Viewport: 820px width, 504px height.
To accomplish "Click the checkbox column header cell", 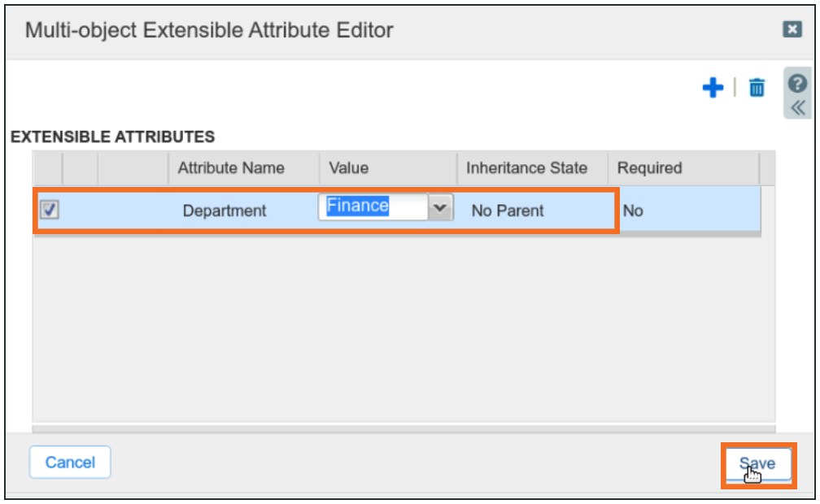I will 47,168.
